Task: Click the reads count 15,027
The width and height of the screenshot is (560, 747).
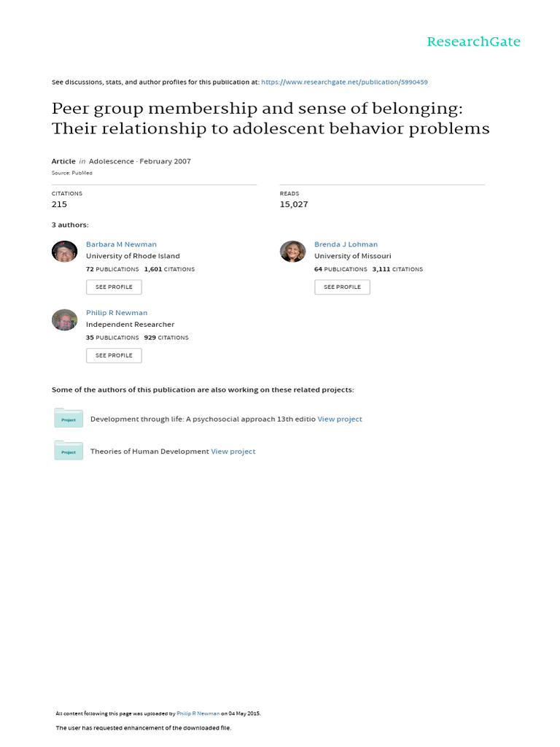Action: click(x=294, y=204)
